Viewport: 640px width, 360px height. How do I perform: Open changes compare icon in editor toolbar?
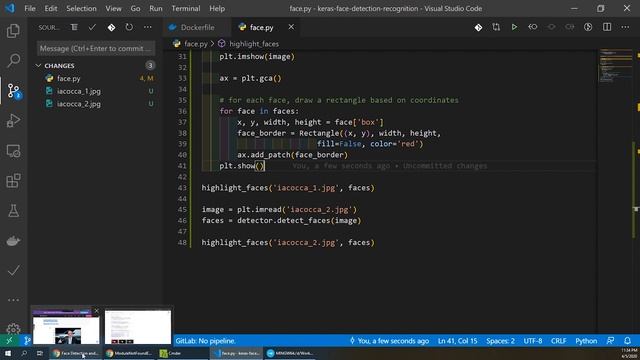click(496, 27)
